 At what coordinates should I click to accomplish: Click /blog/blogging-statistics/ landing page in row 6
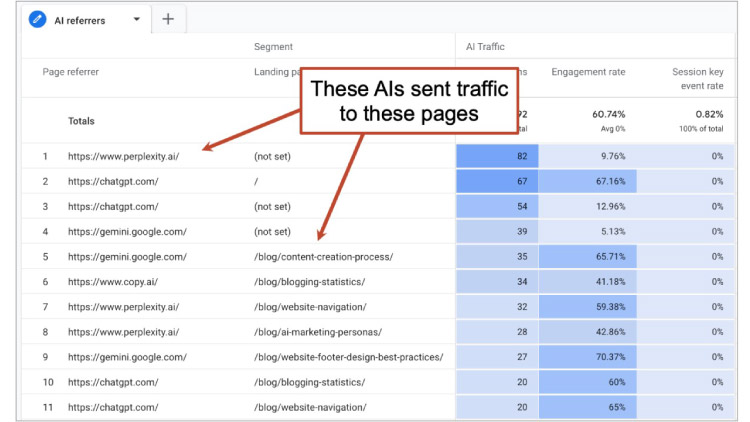pos(309,282)
